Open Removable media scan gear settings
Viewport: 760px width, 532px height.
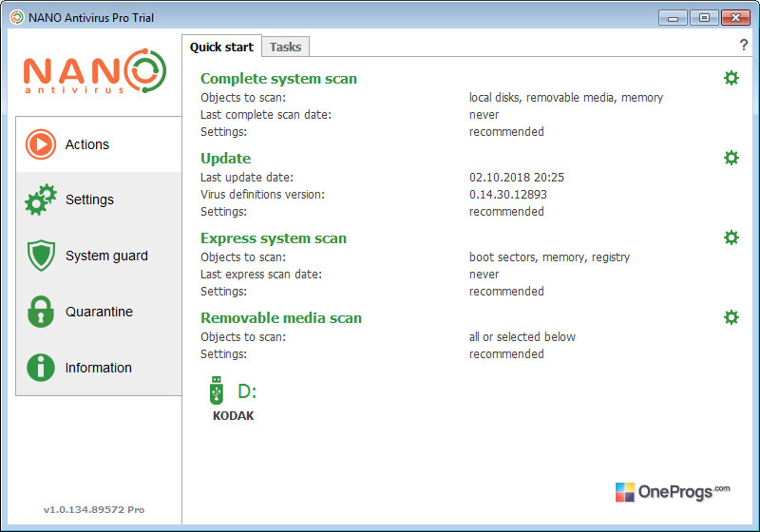click(731, 317)
